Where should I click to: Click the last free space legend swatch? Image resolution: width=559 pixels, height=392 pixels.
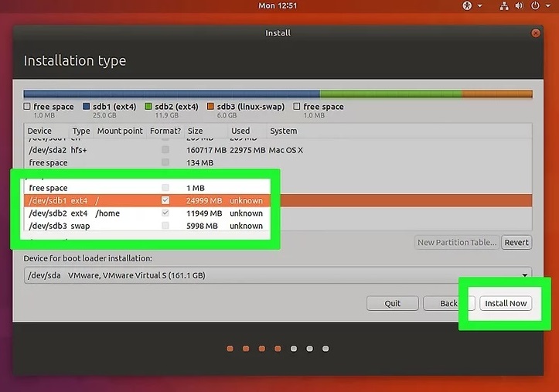[297, 106]
